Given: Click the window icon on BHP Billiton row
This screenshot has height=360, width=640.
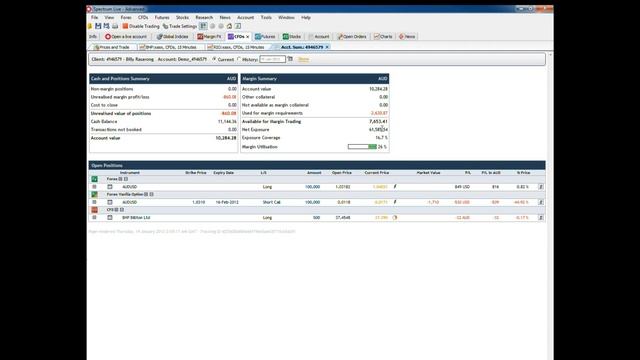Looking at the screenshot, I should tap(110, 218).
